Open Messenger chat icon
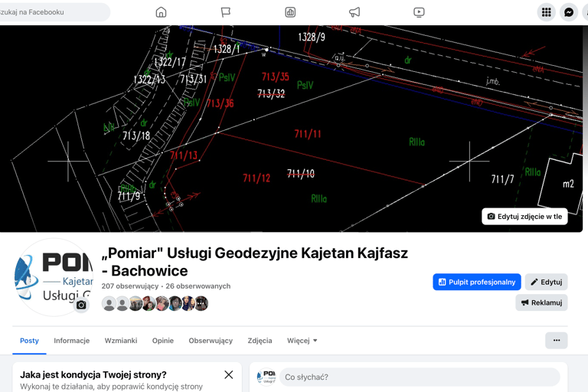This screenshot has width=588, height=392. click(x=569, y=12)
